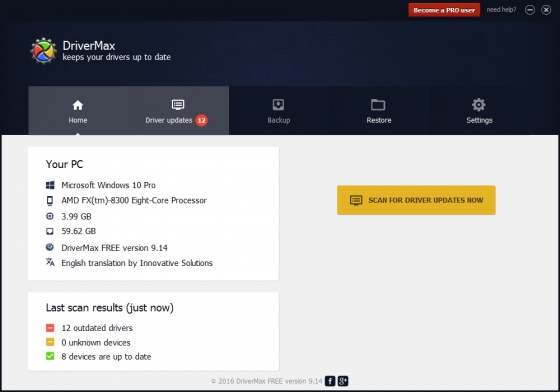Open the Restore tab
560x392 pixels.
tap(379, 111)
